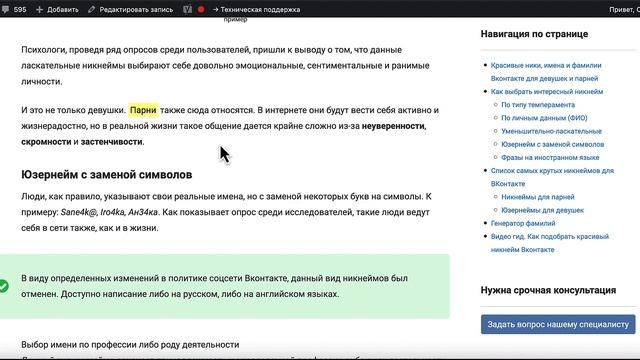
Task: Open Техническая поддержка admin bar item
Action: 256,9
